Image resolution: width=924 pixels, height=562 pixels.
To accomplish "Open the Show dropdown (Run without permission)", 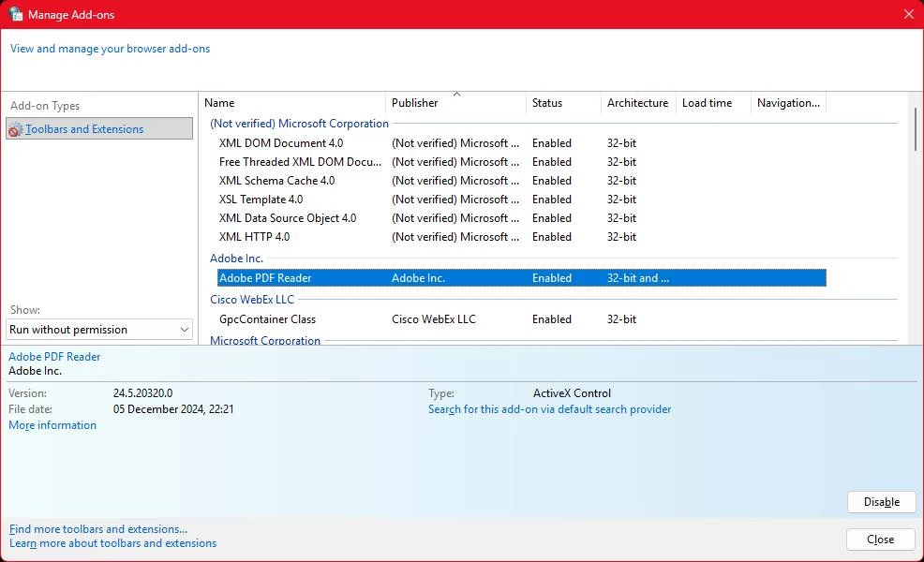I will (x=99, y=330).
